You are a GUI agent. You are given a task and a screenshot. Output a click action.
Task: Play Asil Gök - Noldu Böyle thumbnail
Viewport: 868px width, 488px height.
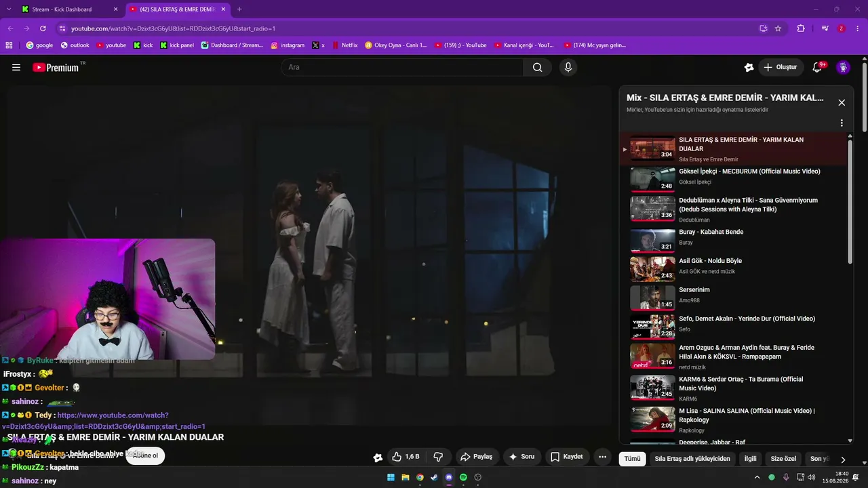coord(652,268)
